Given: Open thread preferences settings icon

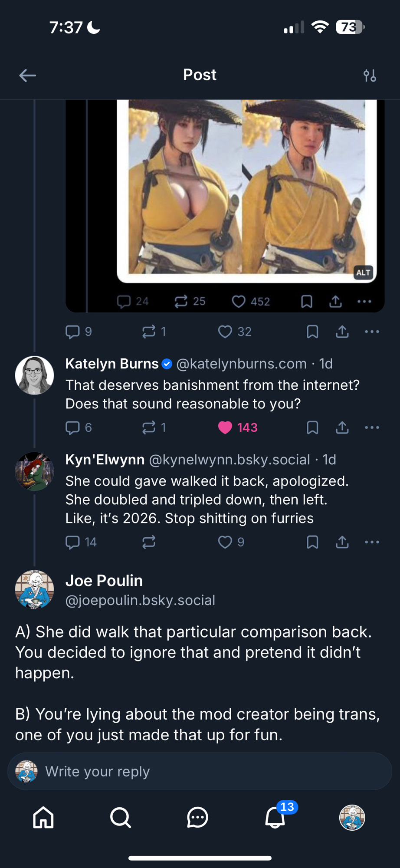Looking at the screenshot, I should pyautogui.click(x=370, y=76).
